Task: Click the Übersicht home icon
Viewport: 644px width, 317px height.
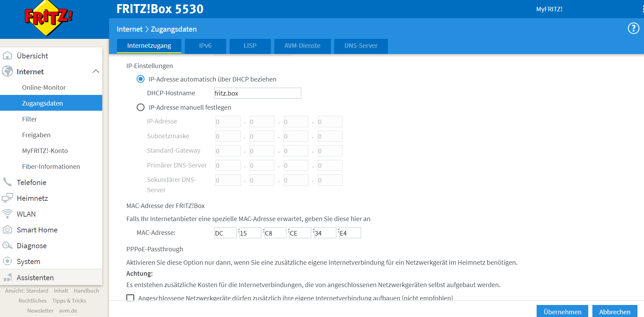Action: pyautogui.click(x=7, y=56)
